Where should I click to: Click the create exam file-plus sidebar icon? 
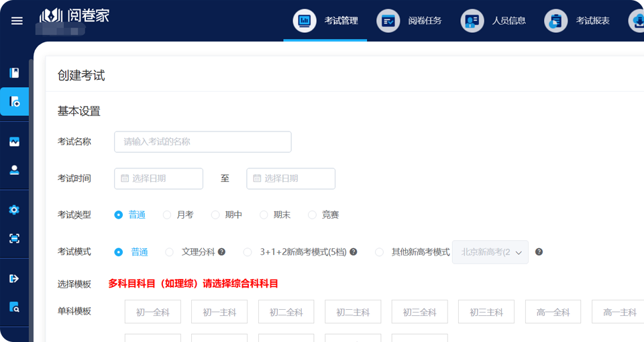click(x=14, y=102)
